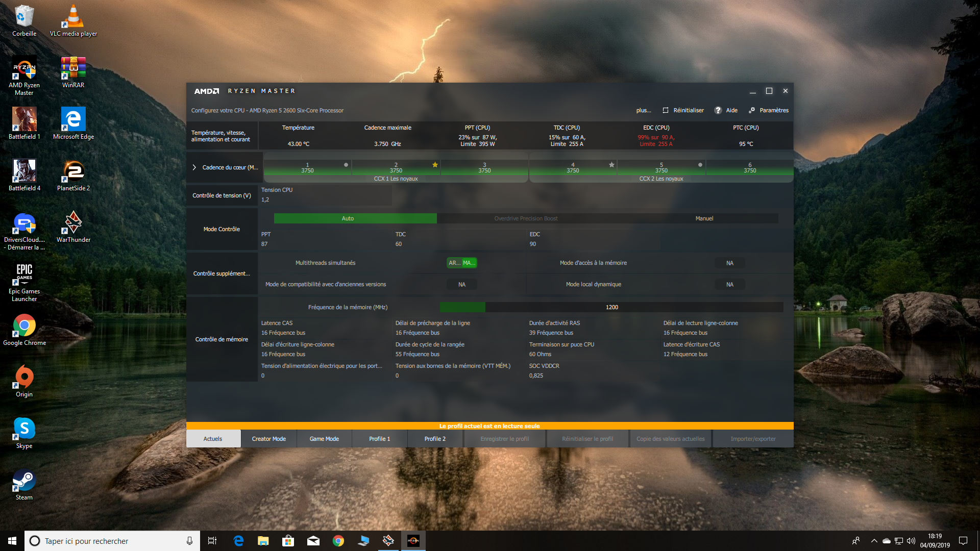Open volume control in system tray
Viewport: 980px width, 551px height.
[x=911, y=541]
